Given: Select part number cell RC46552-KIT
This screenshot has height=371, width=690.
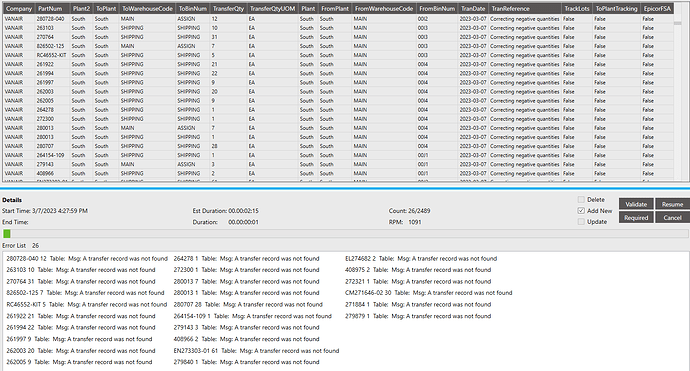Looking at the screenshot, I should pos(52,55).
